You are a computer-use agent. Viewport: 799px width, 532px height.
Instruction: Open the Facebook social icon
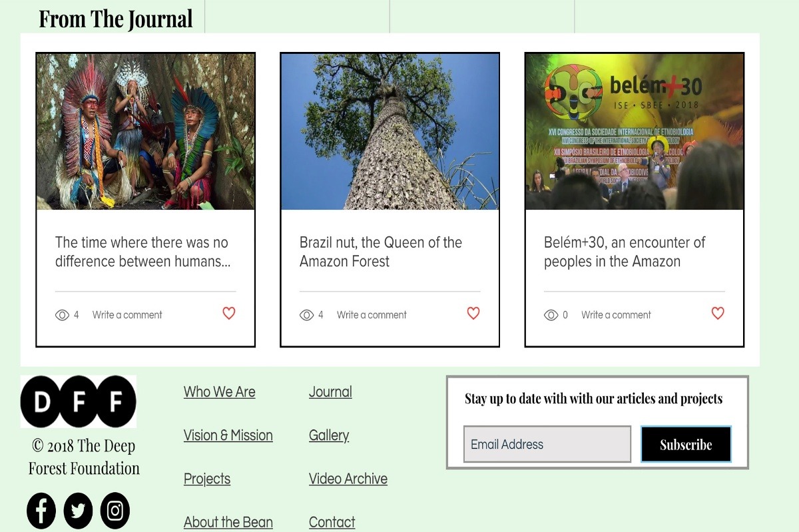pyautogui.click(x=41, y=511)
